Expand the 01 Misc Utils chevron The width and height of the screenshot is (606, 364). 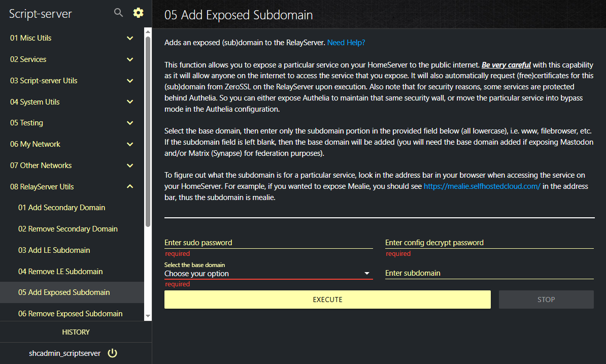pyautogui.click(x=130, y=38)
